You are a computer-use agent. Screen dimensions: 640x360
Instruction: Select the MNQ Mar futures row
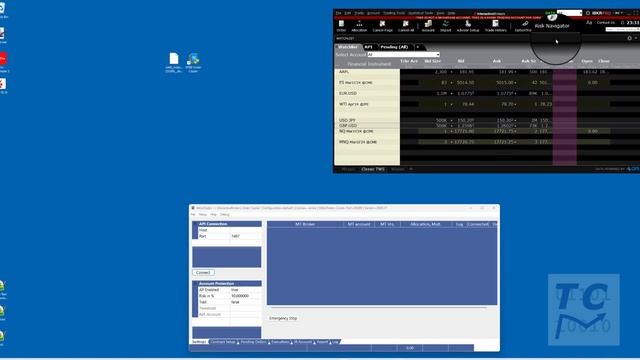[367, 142]
